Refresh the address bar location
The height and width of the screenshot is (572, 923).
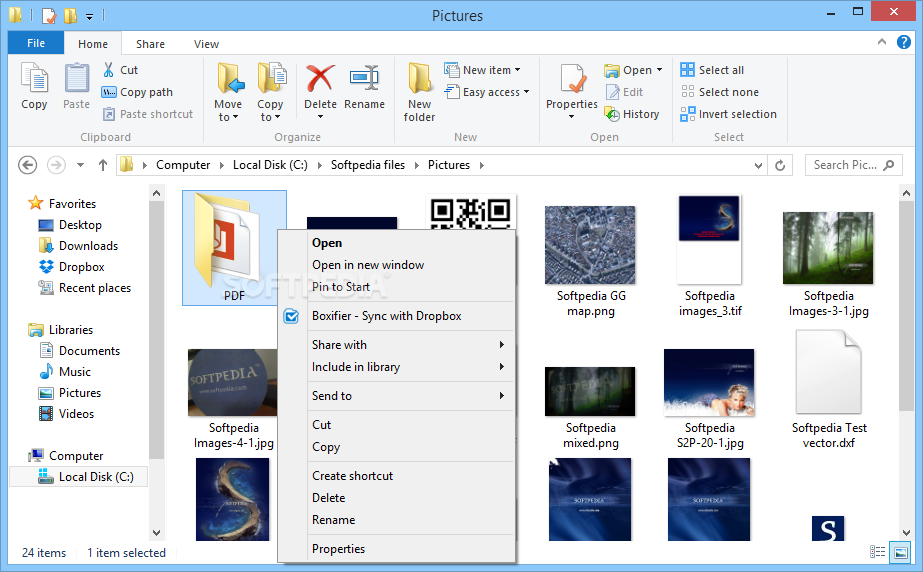pyautogui.click(x=780, y=165)
